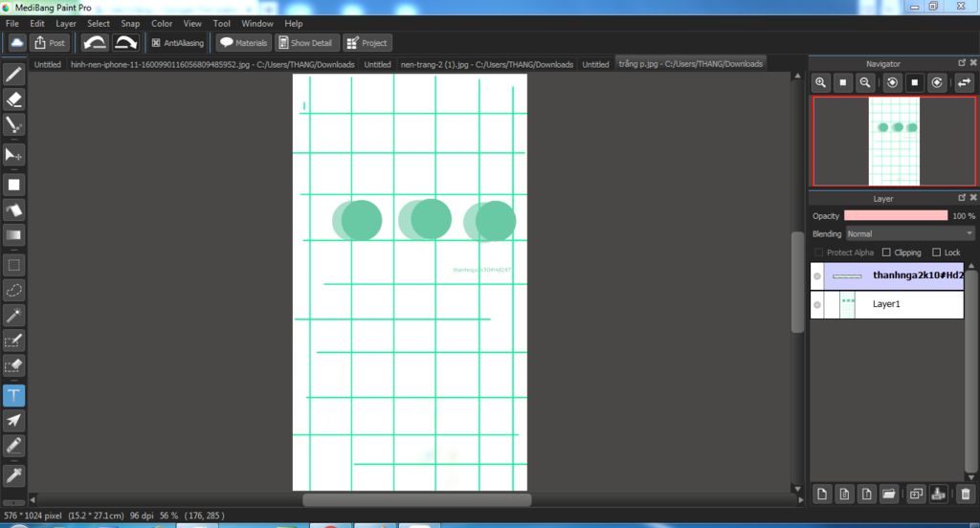Add a new 1-bit layer
This screenshot has width=980, height=528.
[x=866, y=494]
